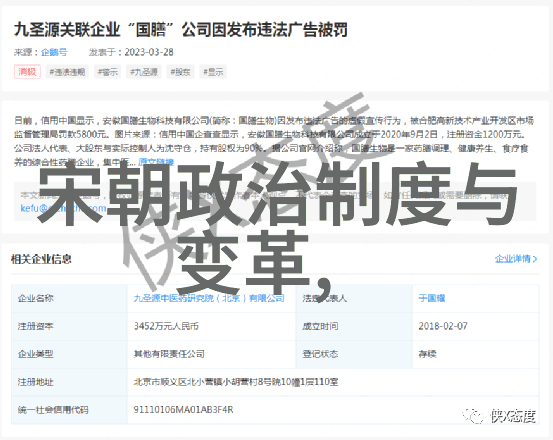
Task: Select the 注册资本 row label
Action: tap(36, 326)
